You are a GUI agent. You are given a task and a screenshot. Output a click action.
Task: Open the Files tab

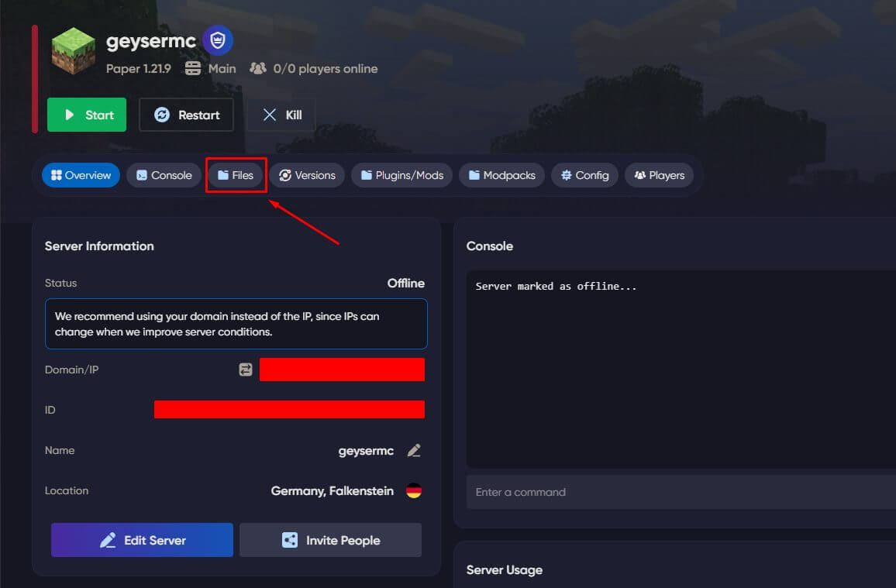236,175
